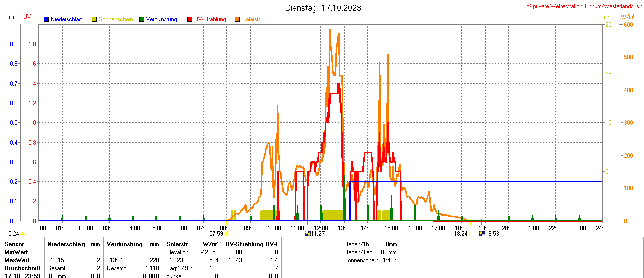
Task: Click the MinWert row label
Action: pos(16,252)
